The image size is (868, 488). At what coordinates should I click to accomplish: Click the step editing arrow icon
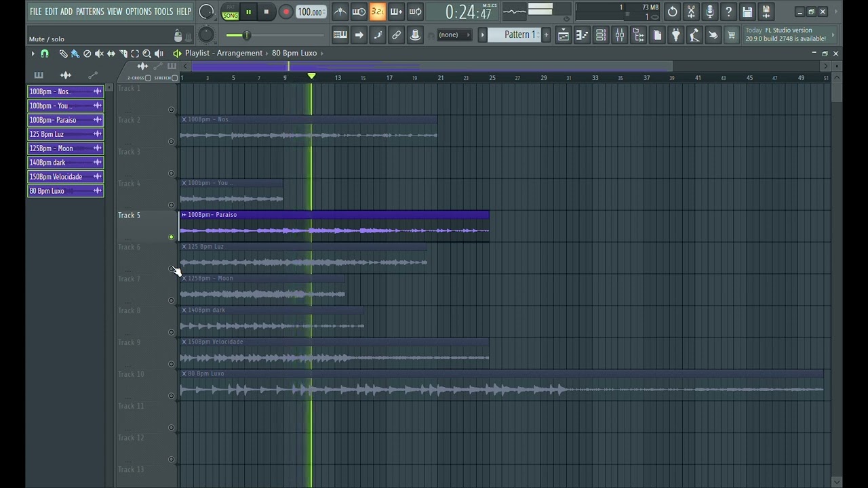359,35
